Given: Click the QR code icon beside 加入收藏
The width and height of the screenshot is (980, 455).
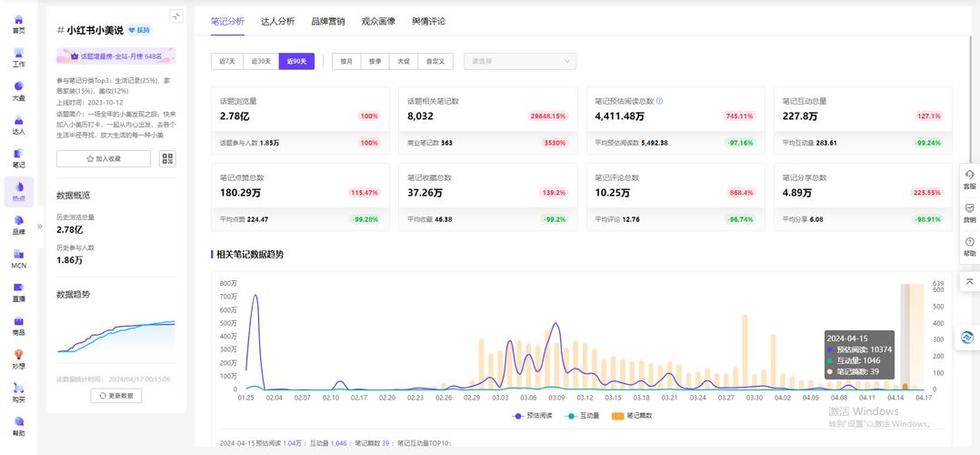Looking at the screenshot, I should (x=167, y=158).
